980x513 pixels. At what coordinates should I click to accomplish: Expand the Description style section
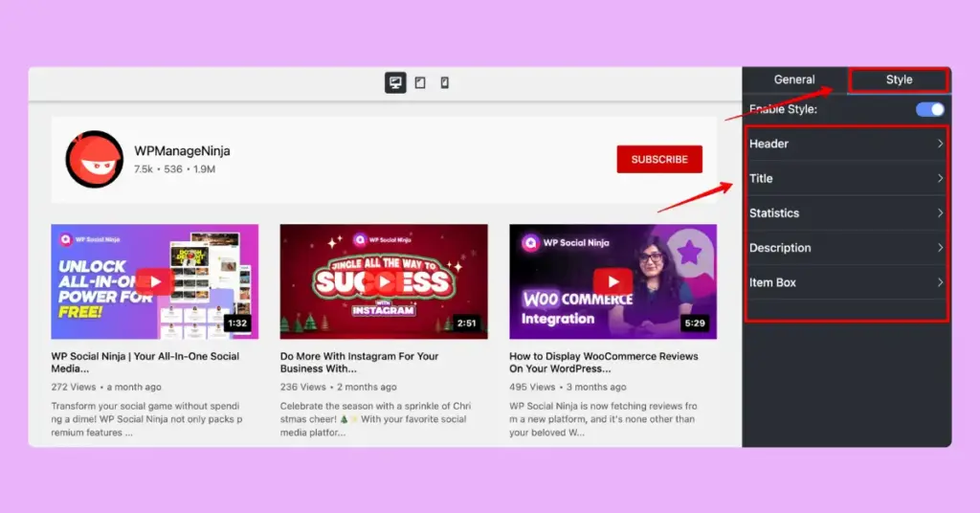[x=846, y=248]
